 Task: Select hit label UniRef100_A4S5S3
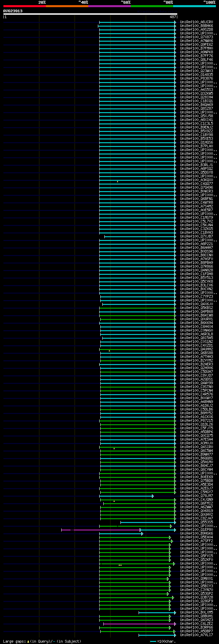coord(196,90)
